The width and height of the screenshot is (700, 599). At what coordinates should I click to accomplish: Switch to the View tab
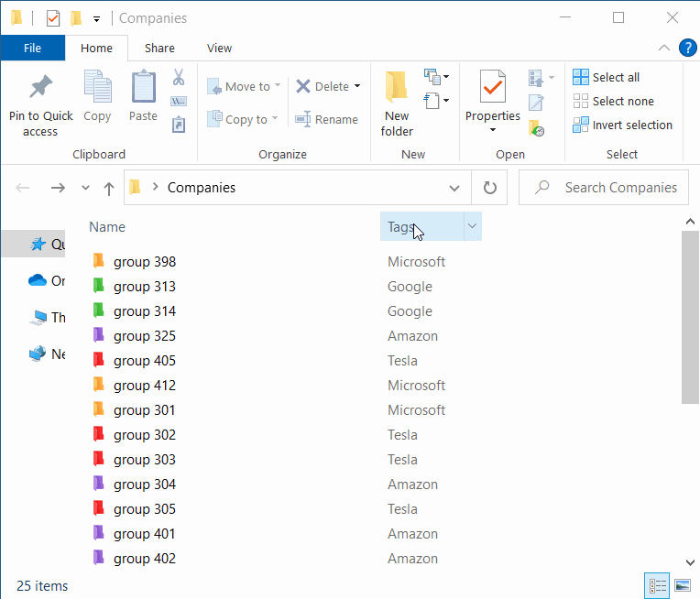219,48
